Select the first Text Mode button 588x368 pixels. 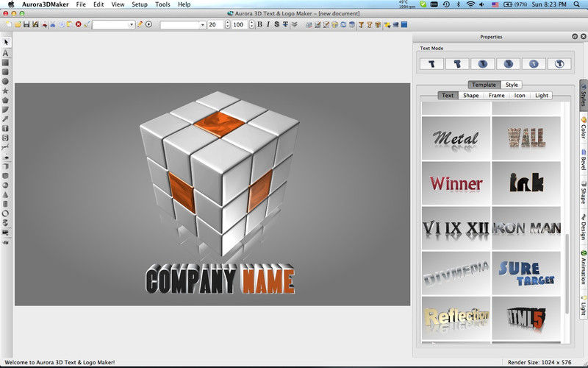(x=431, y=64)
